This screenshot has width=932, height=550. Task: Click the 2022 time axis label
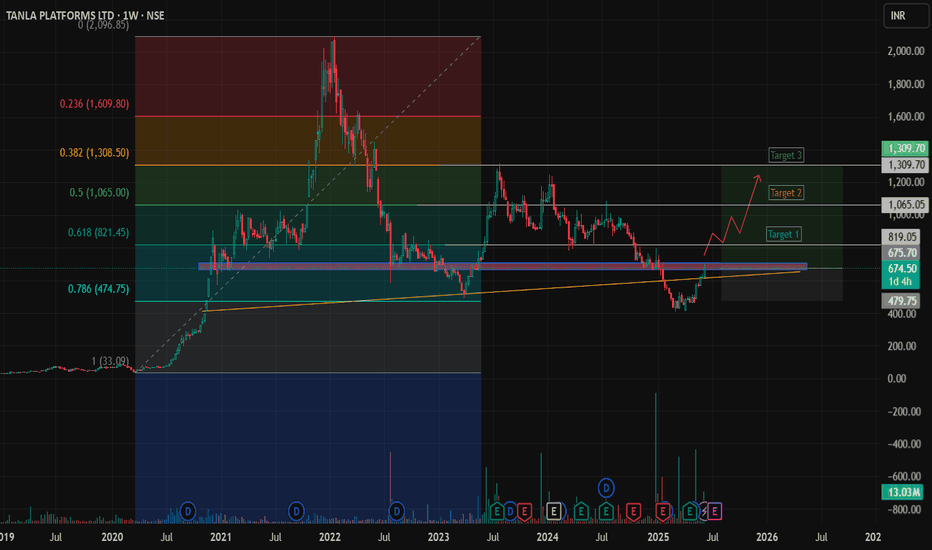[x=330, y=537]
